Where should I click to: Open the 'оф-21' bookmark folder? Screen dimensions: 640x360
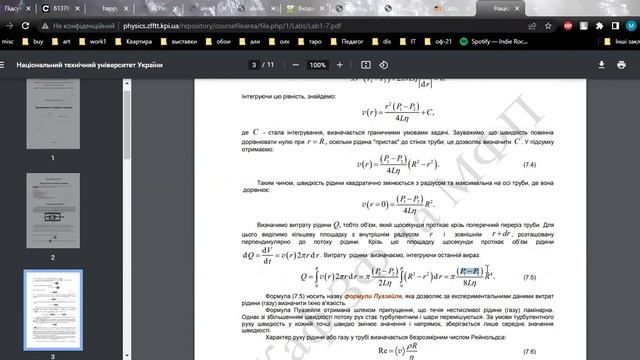click(x=438, y=42)
